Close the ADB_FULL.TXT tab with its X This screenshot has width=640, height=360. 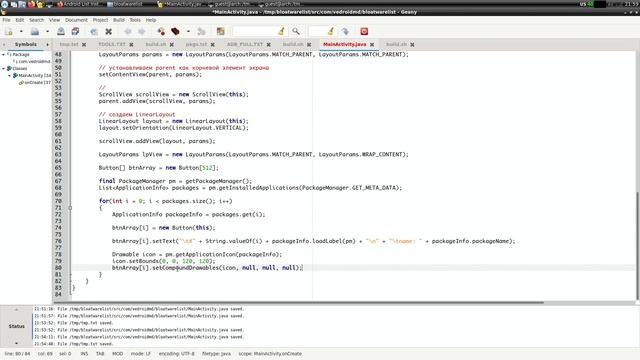point(269,44)
